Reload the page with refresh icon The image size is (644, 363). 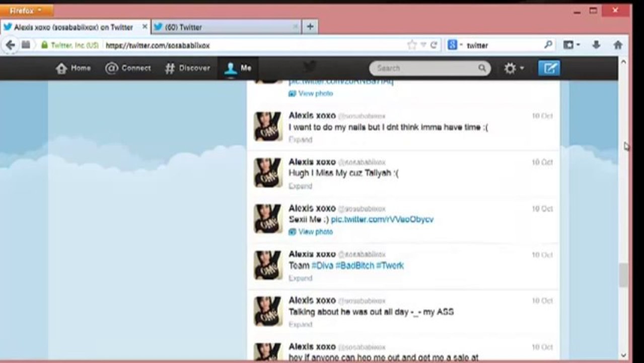click(x=434, y=45)
